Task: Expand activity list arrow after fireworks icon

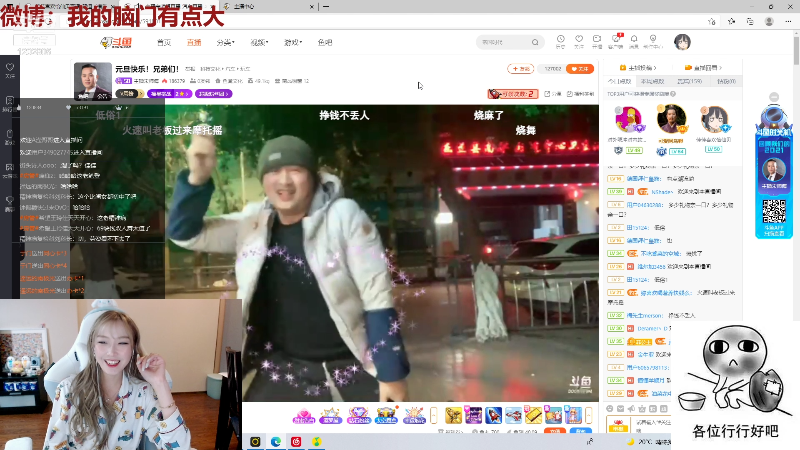Action: tap(434, 415)
